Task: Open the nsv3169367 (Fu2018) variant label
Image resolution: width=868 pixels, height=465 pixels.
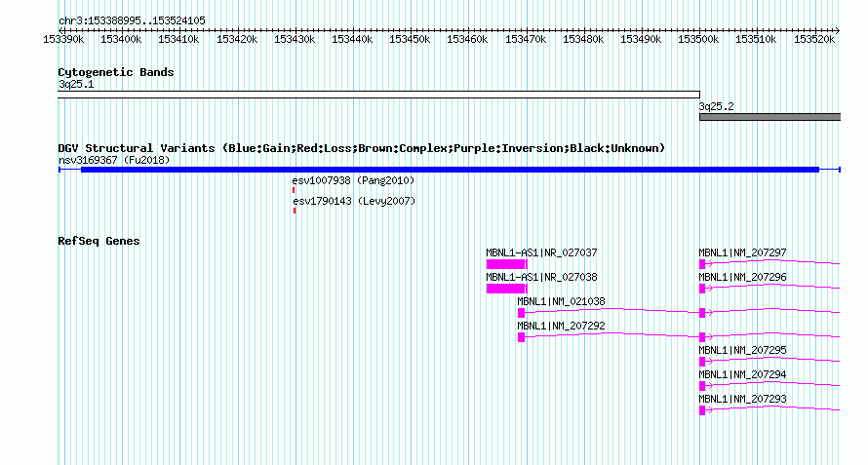Action: click(x=114, y=160)
